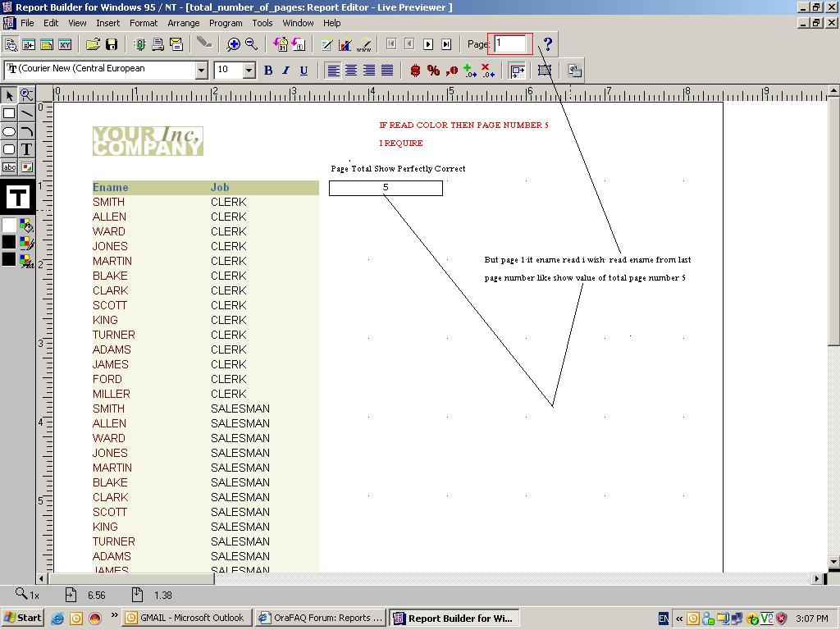Image resolution: width=840 pixels, height=630 pixels.
Task: Open the Fill Color palette
Action: tap(26, 226)
